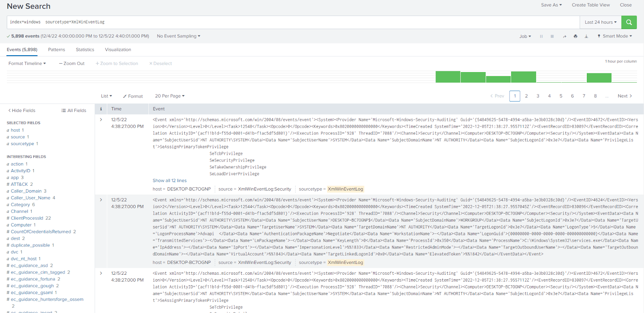Go to results page 7
Viewport: 644px width, 313px height.
pyautogui.click(x=584, y=96)
